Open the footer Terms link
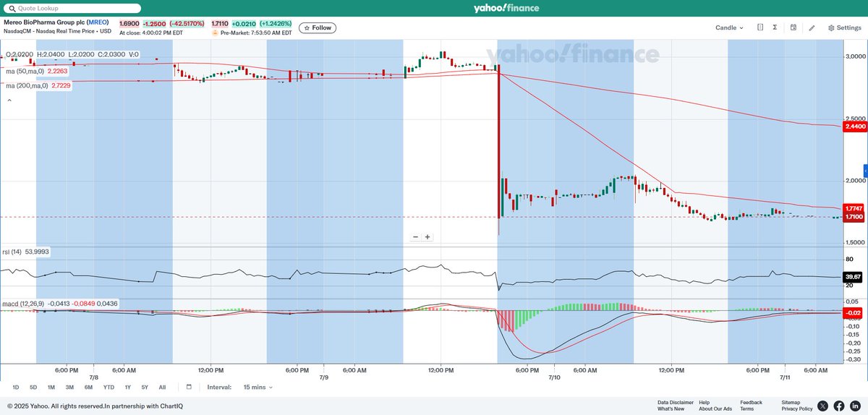The height and width of the screenshot is (415, 868). [746, 409]
